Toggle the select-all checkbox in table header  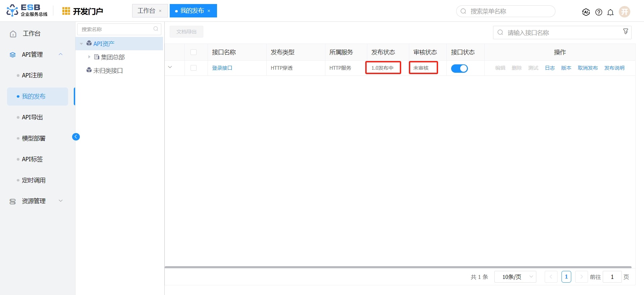[194, 52]
